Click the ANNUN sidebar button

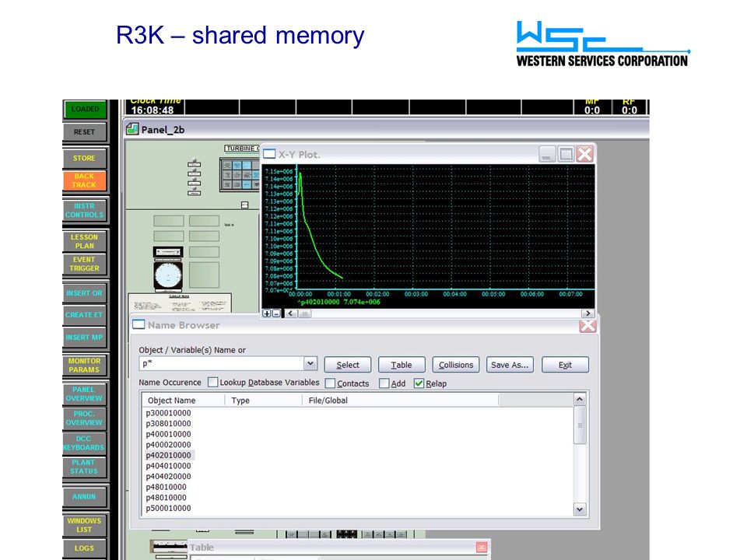point(84,497)
